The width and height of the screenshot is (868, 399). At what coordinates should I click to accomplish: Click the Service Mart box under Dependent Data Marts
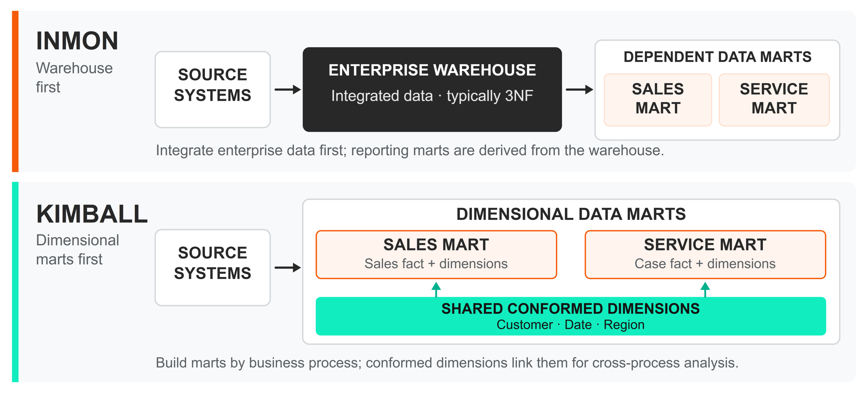point(774,100)
